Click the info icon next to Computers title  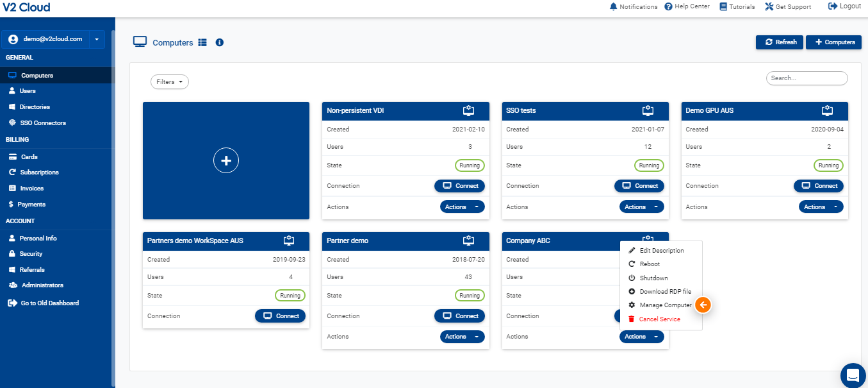(x=220, y=42)
